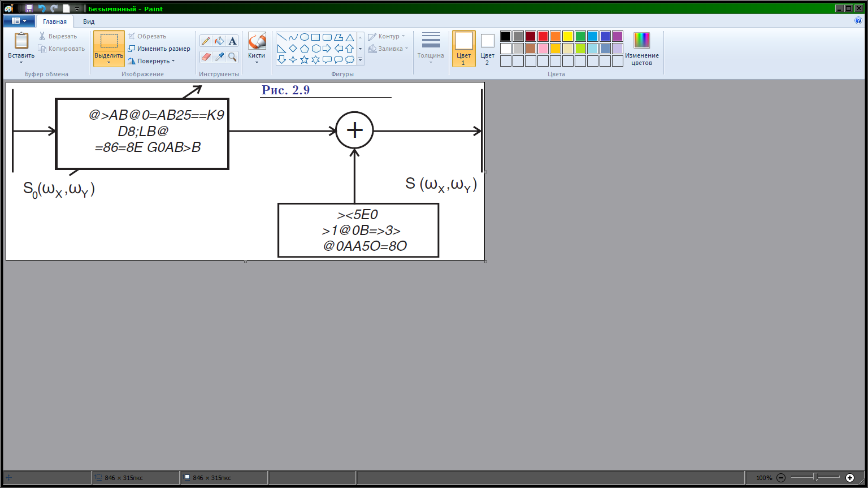Image resolution: width=868 pixels, height=488 pixels.
Task: Click Изменить размер button
Action: click(159, 49)
